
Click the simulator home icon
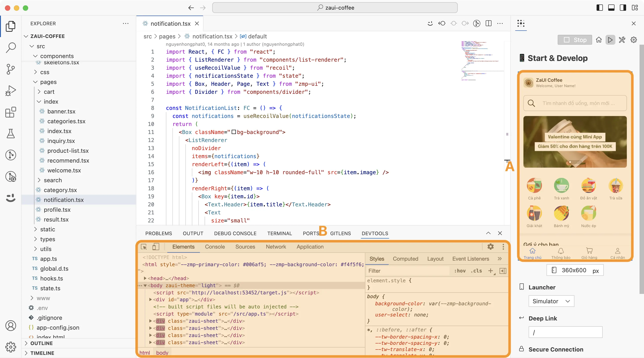pyautogui.click(x=599, y=40)
